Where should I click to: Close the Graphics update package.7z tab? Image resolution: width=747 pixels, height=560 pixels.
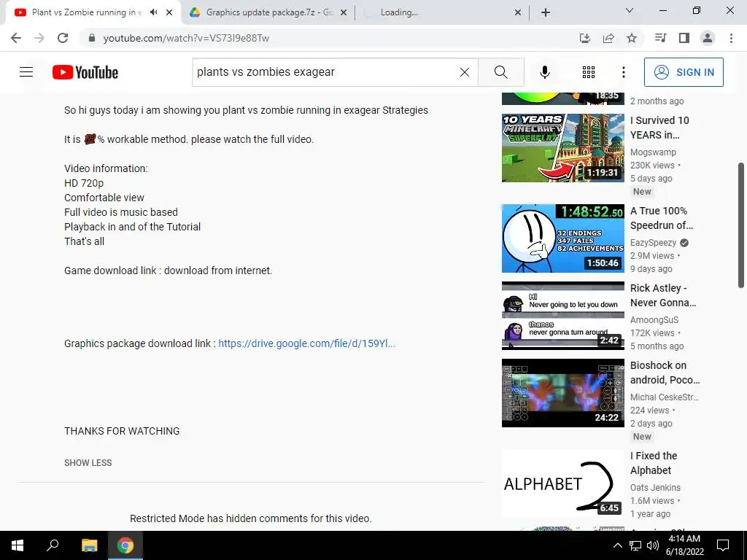click(x=344, y=12)
